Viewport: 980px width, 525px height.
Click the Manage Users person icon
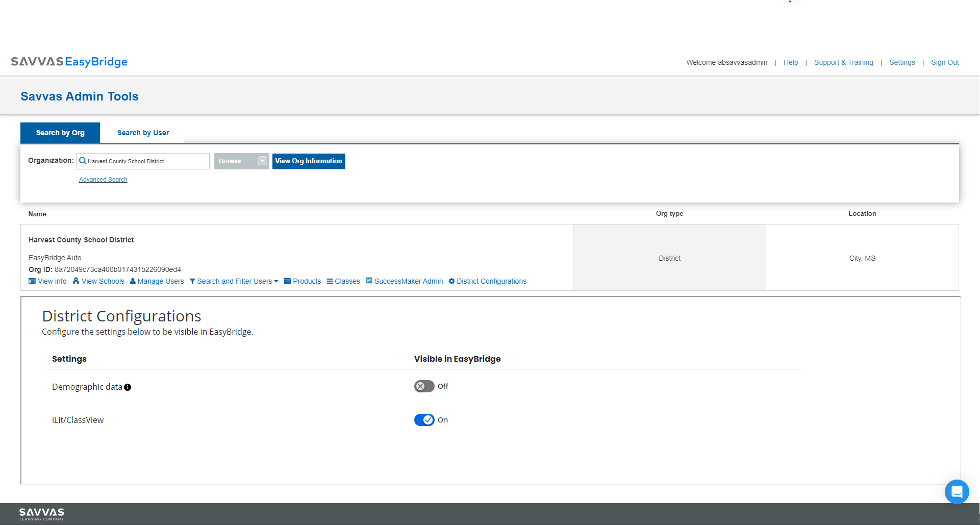(x=133, y=281)
